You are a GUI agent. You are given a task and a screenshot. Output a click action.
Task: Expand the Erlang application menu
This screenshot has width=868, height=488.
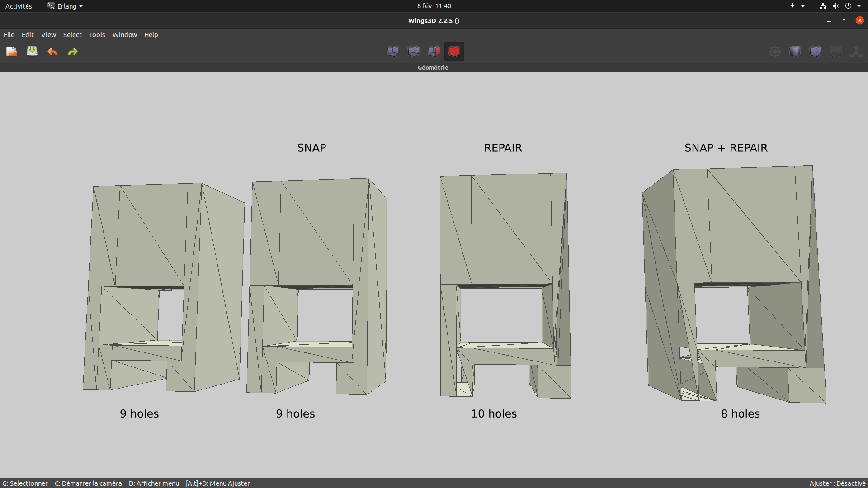tap(65, 6)
